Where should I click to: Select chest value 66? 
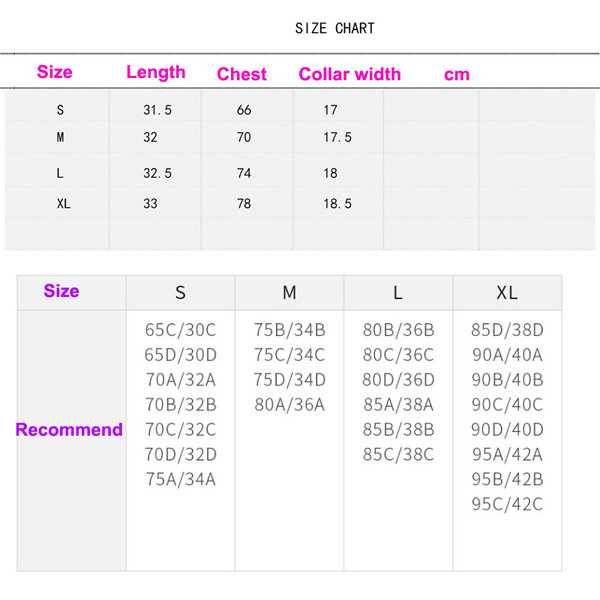244,110
